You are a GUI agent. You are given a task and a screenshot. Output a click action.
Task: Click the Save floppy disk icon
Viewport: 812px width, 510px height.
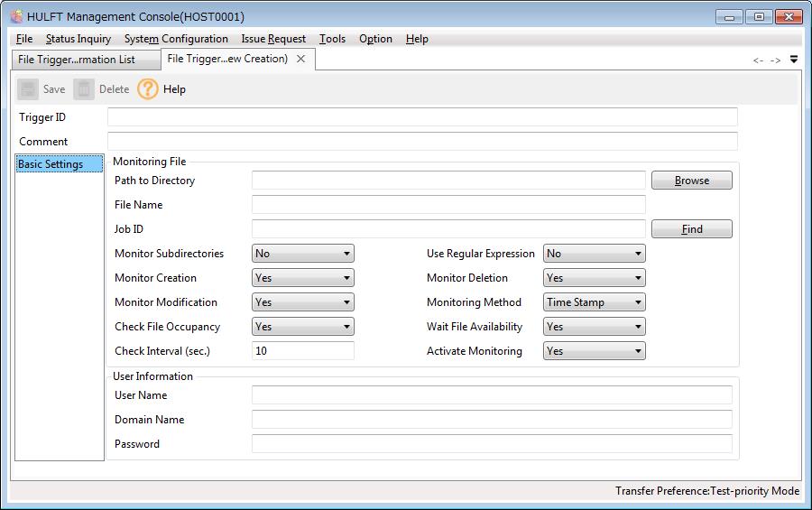click(x=28, y=89)
